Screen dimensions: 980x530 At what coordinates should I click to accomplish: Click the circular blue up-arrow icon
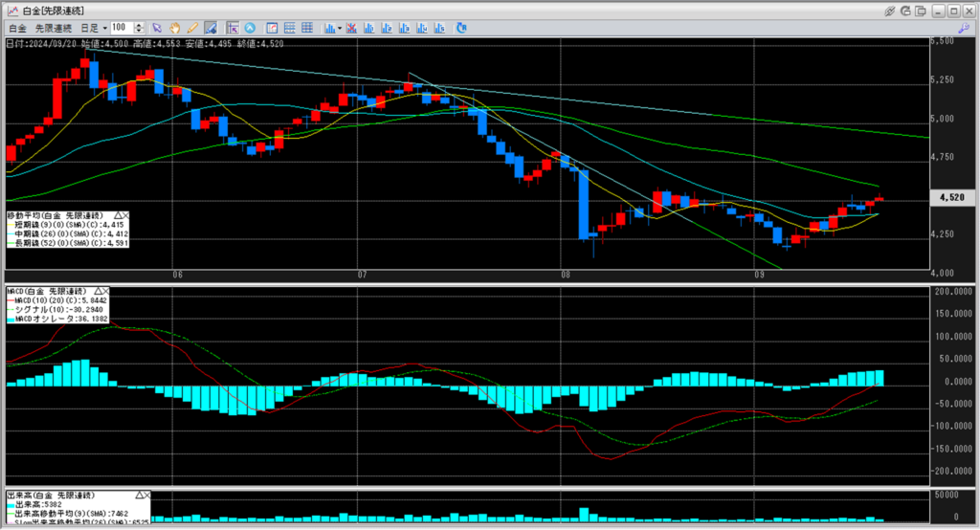tap(251, 28)
